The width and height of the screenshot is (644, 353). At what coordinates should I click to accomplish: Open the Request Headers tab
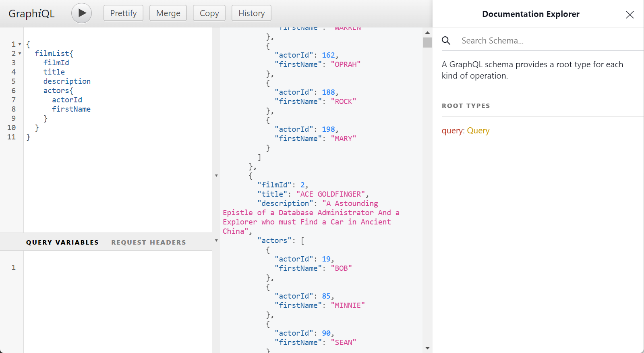pyautogui.click(x=149, y=242)
